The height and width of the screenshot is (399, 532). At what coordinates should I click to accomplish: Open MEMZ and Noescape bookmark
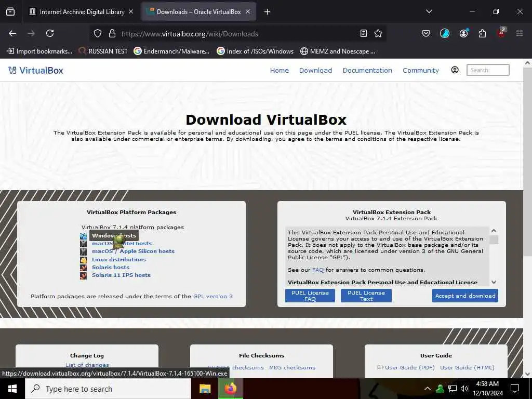tap(338, 51)
